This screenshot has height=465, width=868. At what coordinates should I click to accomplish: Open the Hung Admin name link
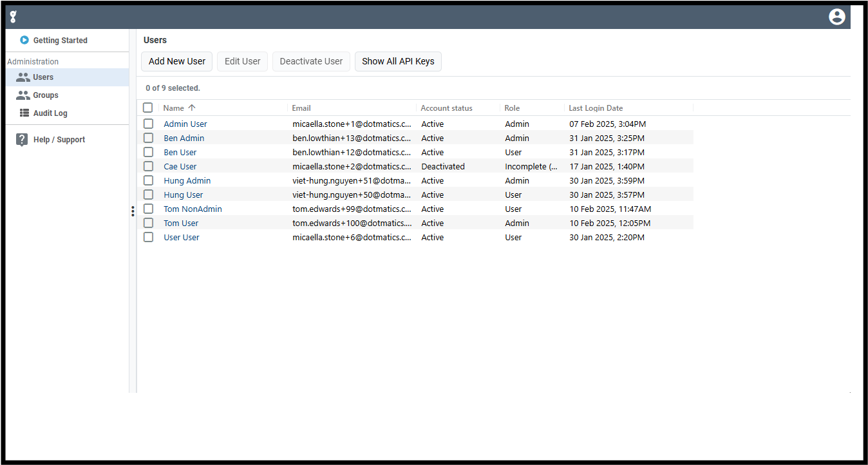(x=187, y=181)
